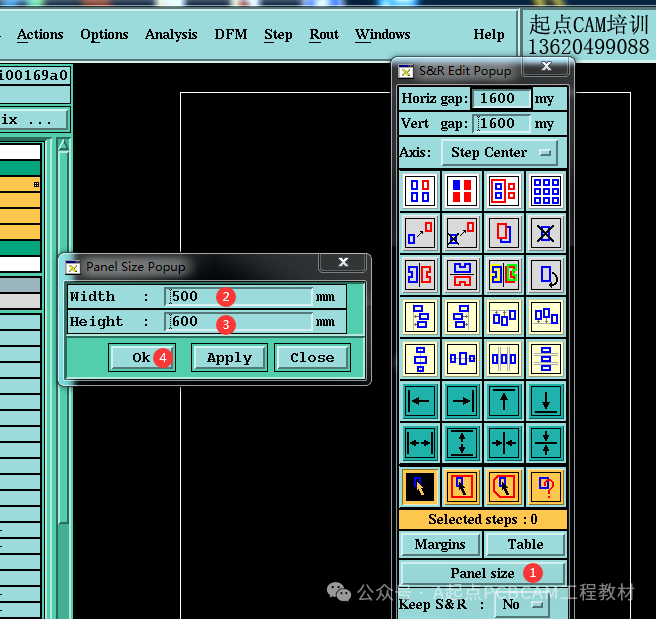Open the Keep S&R No dropdown

click(x=521, y=605)
